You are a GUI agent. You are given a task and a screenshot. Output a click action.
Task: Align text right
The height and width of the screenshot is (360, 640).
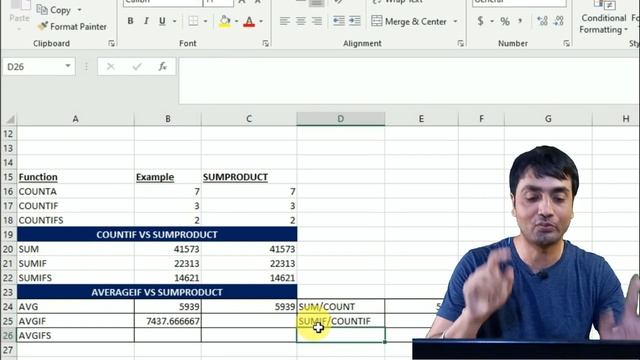pyautogui.click(x=317, y=21)
